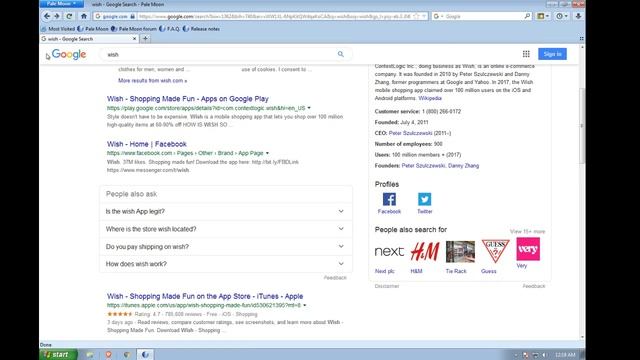Open the H&M logo thumbnail
Viewport: 640px width, 360px height.
click(424, 251)
